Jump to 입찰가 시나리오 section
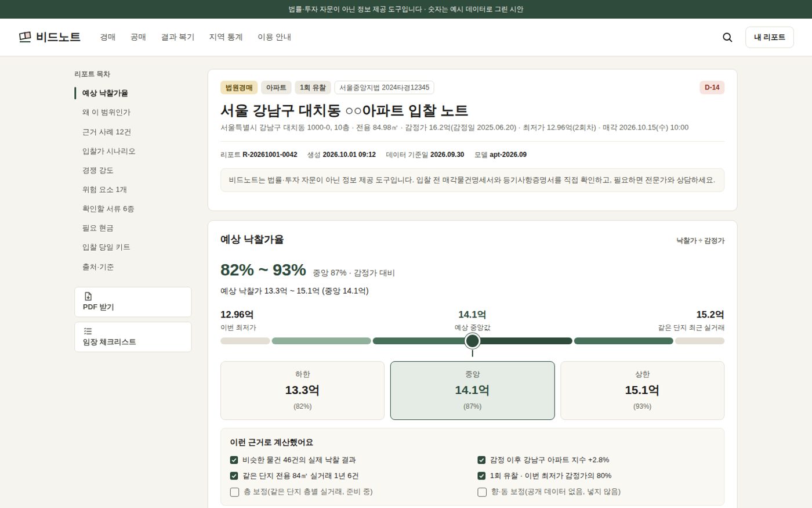Viewport: 812px width, 508px height. pyautogui.click(x=108, y=151)
